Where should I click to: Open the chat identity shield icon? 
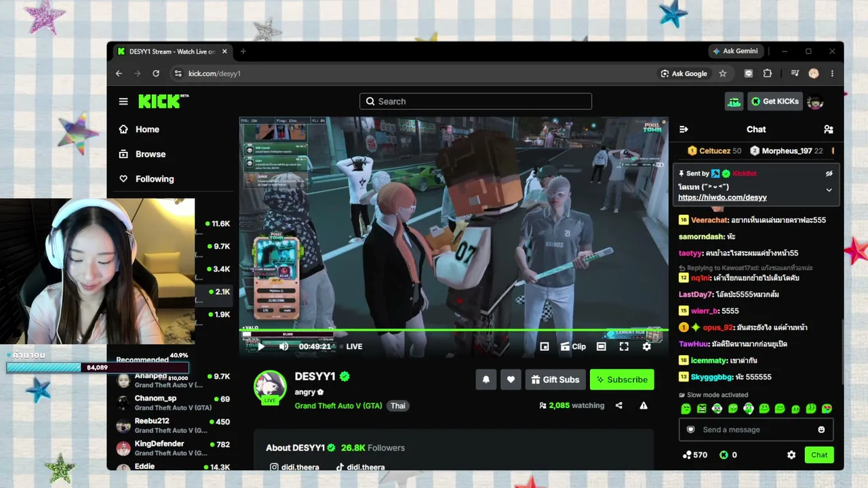click(x=691, y=430)
